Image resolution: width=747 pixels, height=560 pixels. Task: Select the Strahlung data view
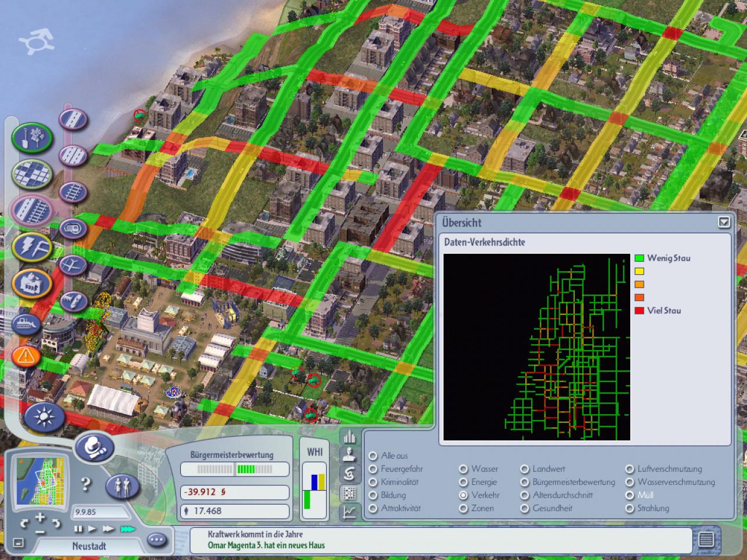pos(630,509)
